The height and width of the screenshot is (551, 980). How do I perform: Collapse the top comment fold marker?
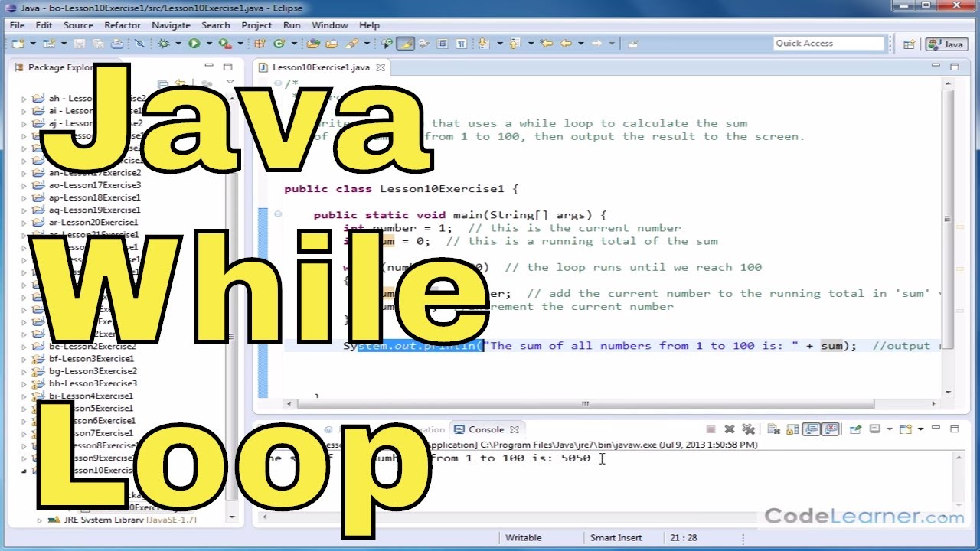(278, 83)
